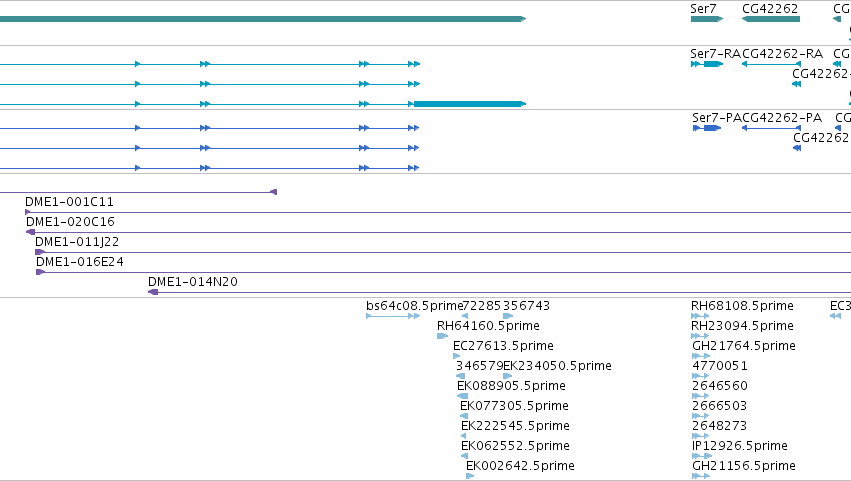Click BAC clone DME1-016E24 label

coord(80,262)
